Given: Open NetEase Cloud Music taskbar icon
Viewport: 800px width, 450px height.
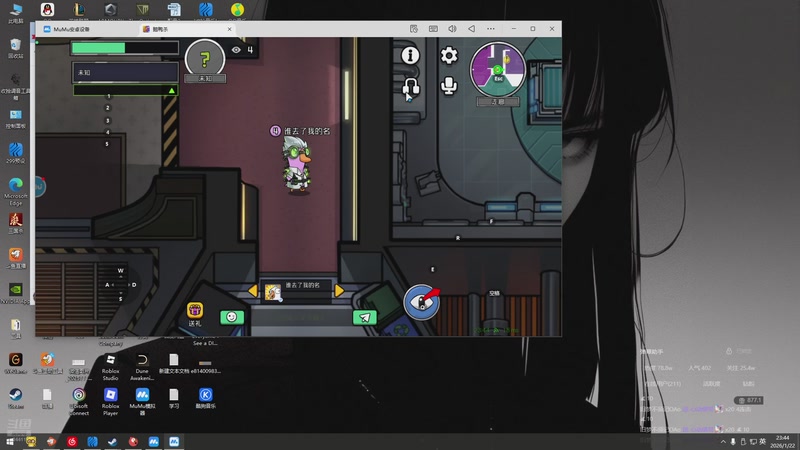Looking at the screenshot, I should [72, 442].
